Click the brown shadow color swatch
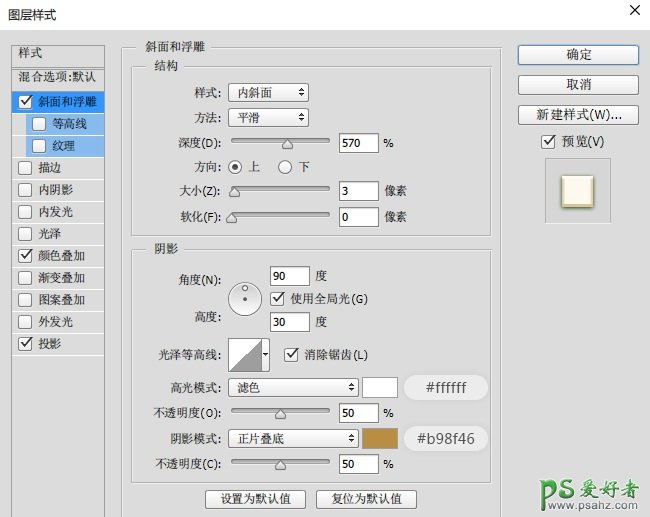Viewport: 650px width, 517px height. tap(380, 438)
